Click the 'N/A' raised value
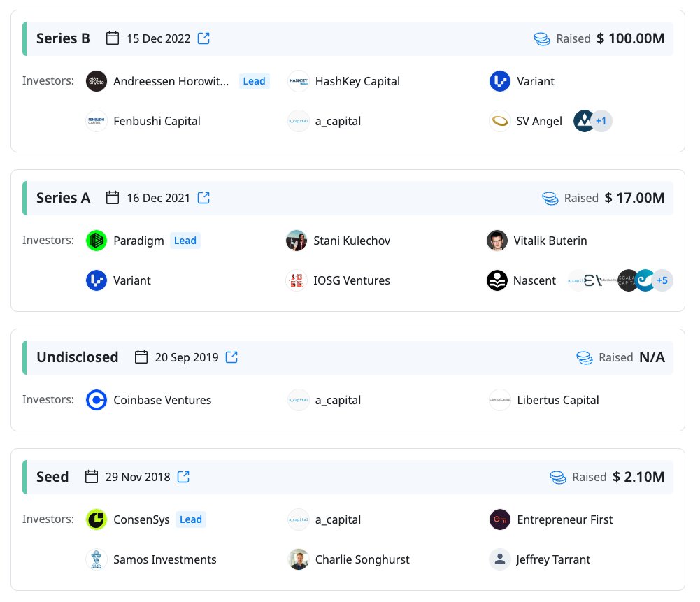 (x=652, y=357)
